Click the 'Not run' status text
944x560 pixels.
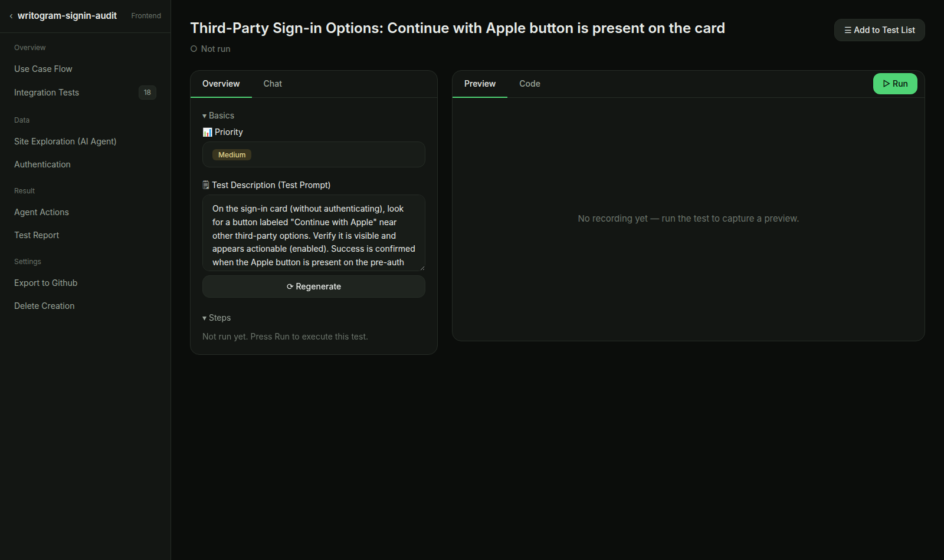tap(216, 49)
